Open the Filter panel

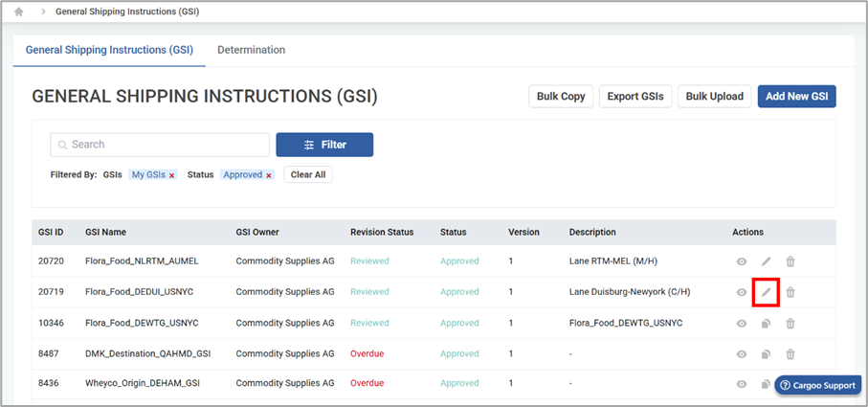tap(324, 145)
